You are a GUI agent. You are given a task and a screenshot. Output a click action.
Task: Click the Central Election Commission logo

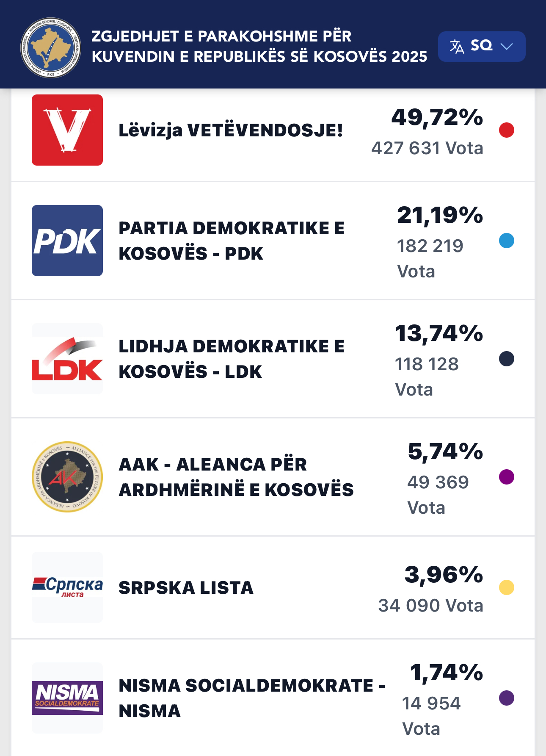pyautogui.click(x=51, y=47)
